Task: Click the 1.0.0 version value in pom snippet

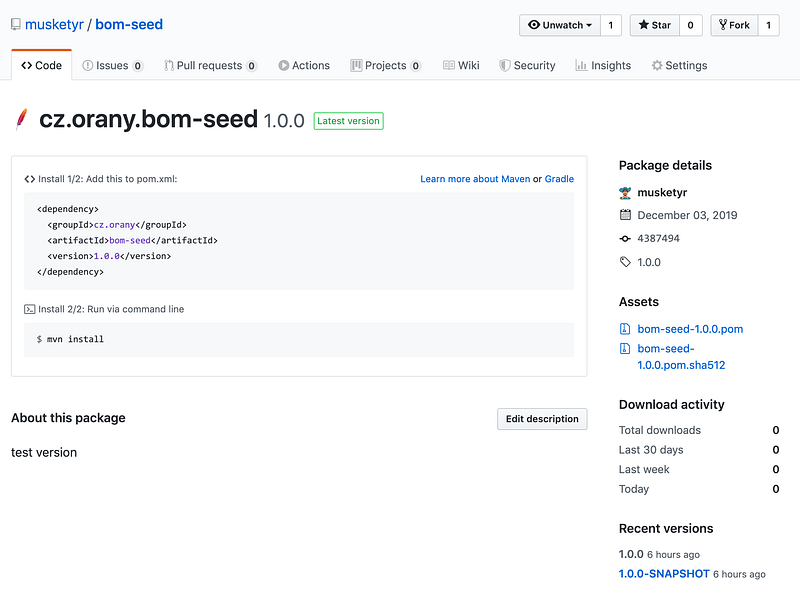Action: pyautogui.click(x=107, y=256)
